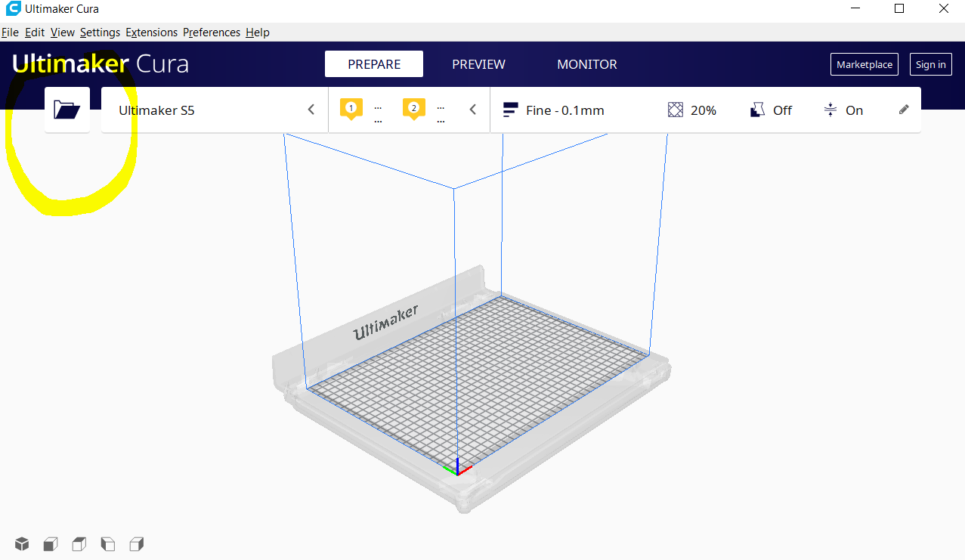Image resolution: width=965 pixels, height=560 pixels.
Task: Open the Edit menu
Action: tap(35, 32)
